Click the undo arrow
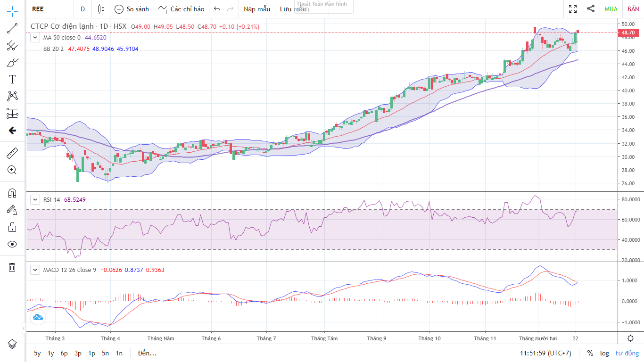The image size is (644, 362). point(217,9)
